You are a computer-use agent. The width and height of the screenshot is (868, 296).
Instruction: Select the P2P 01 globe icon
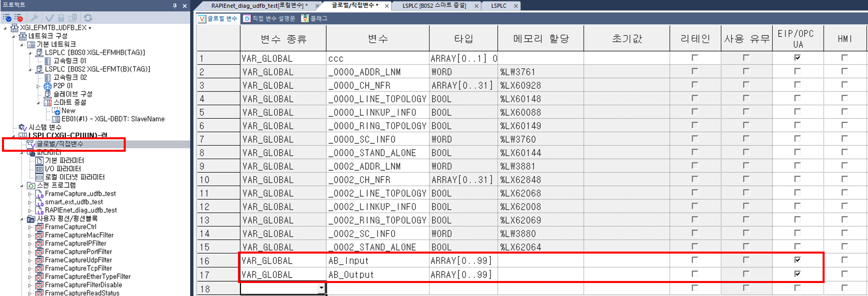tap(48, 86)
